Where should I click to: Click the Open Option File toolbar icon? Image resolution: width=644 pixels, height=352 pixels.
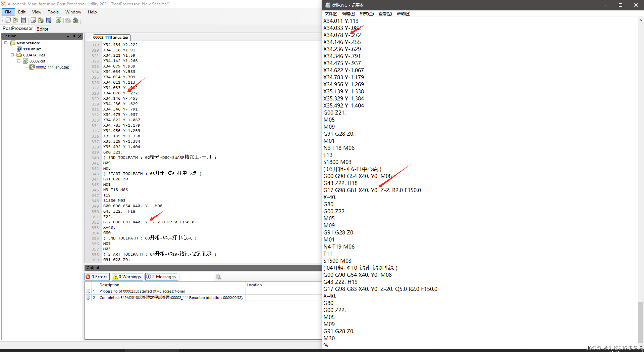click(41, 20)
